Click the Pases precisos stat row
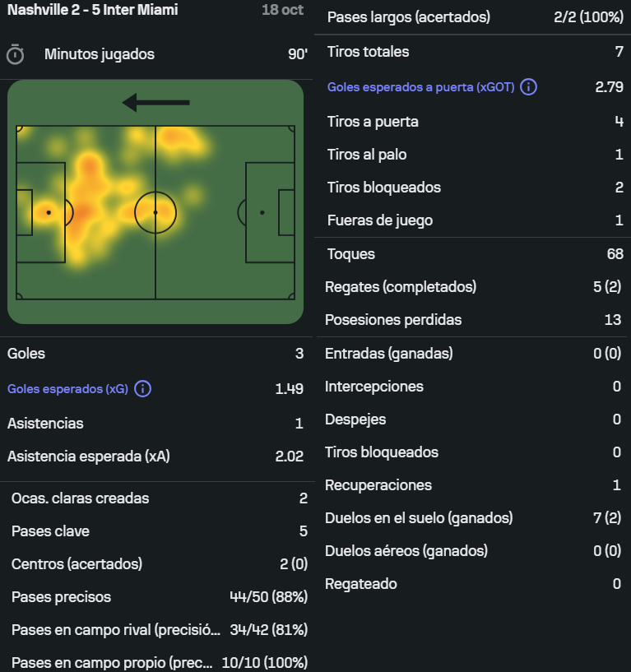The image size is (631, 672). click(x=158, y=597)
